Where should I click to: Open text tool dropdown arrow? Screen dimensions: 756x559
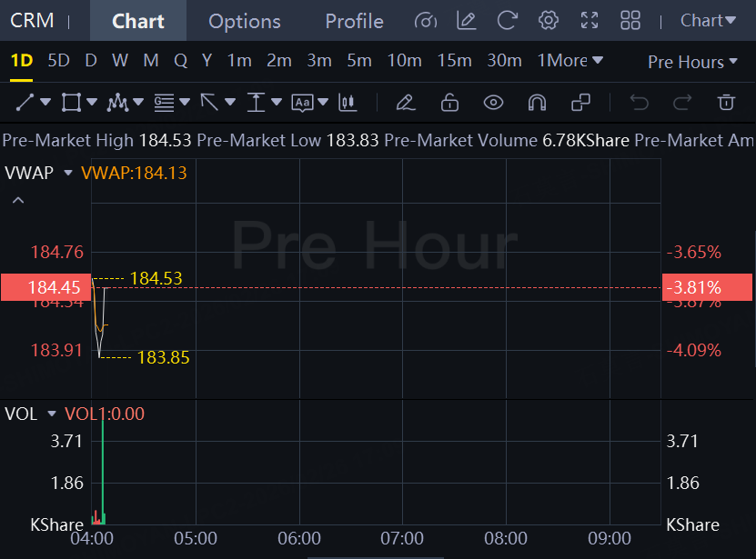coord(323,102)
